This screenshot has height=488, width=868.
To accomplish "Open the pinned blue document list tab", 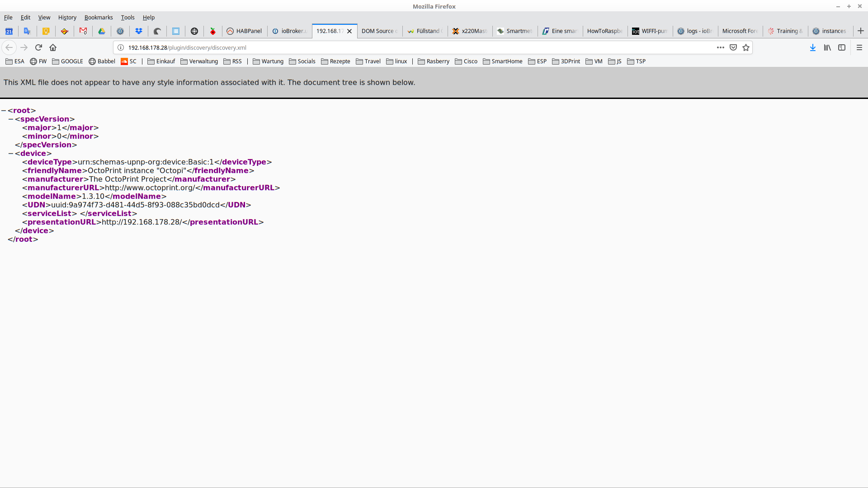I will click(x=176, y=31).
